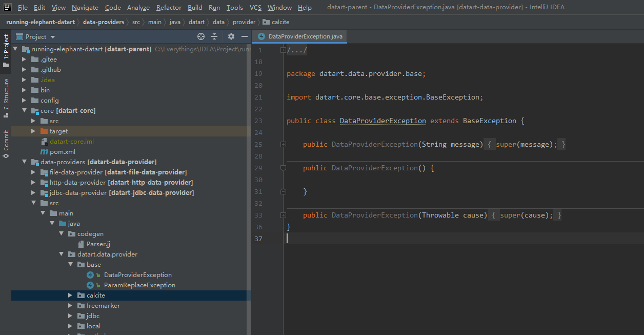Image resolution: width=644 pixels, height=335 pixels.
Task: Select the calcite package row in tree
Action: 131,295
